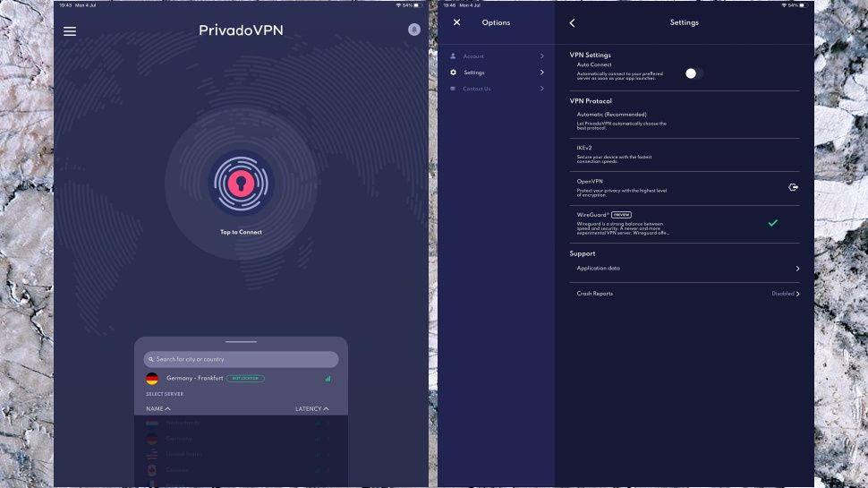The image size is (868, 488).
Task: Select the IKEv2 protocol
Action: [x=685, y=155]
